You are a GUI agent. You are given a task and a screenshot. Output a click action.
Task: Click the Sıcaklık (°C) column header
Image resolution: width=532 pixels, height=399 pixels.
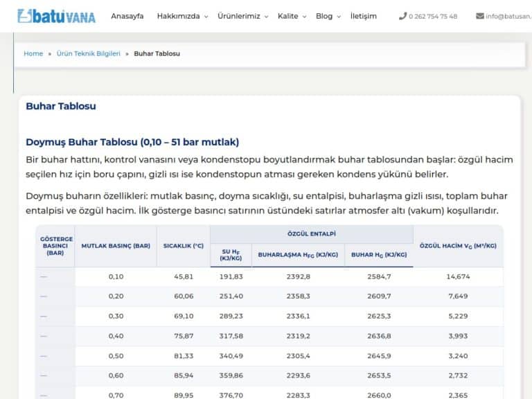click(184, 246)
